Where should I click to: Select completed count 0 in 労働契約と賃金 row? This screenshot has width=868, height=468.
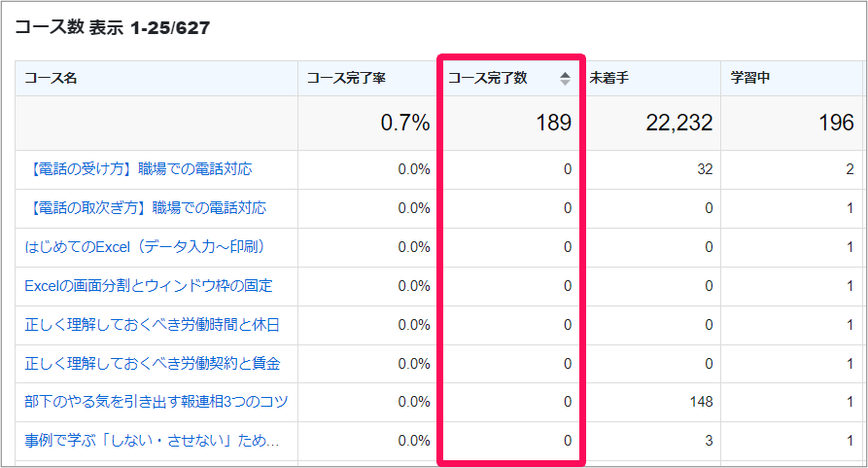click(568, 363)
